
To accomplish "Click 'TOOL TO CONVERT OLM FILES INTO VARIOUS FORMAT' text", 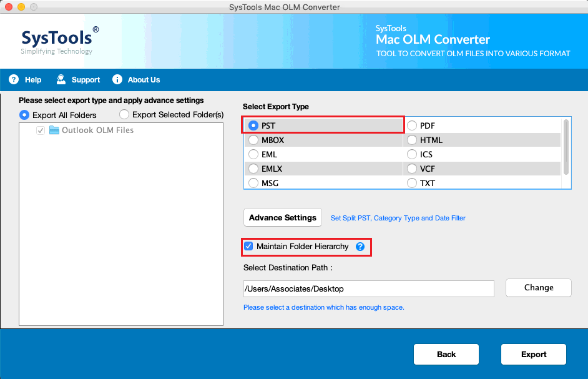I will click(473, 54).
